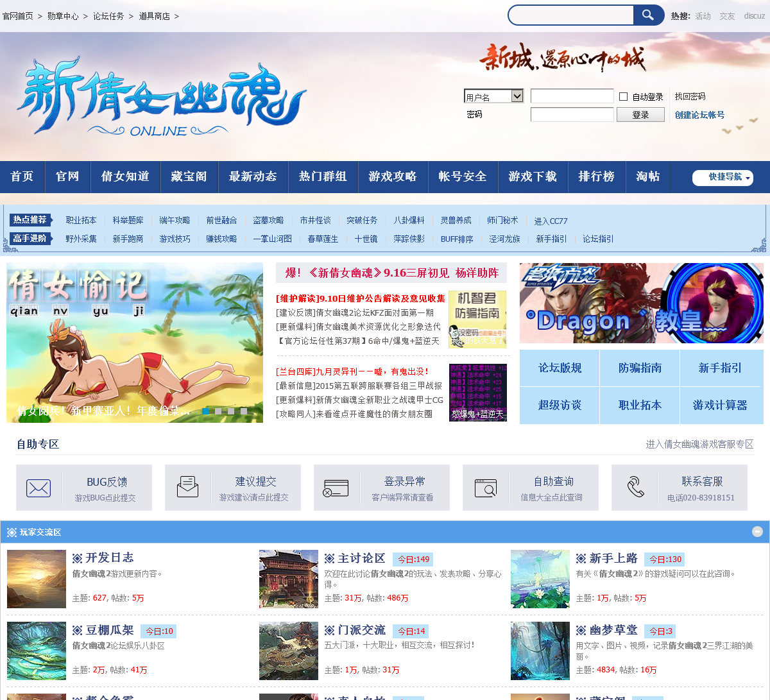Click the 职业拓本 tile

click(x=640, y=405)
